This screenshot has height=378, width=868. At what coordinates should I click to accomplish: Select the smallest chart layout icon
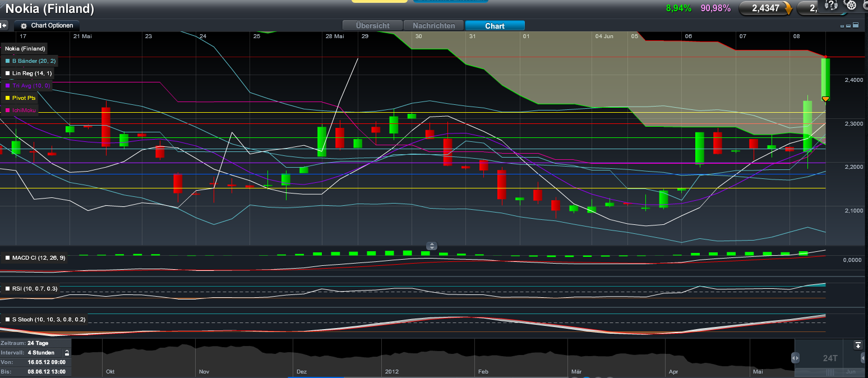(842, 26)
